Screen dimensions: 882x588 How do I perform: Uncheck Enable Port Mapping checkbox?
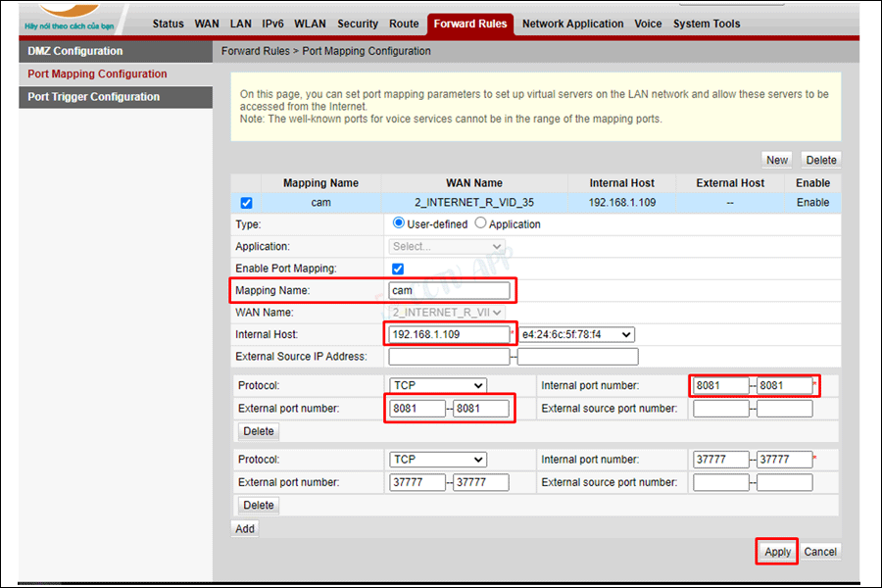coord(398,269)
